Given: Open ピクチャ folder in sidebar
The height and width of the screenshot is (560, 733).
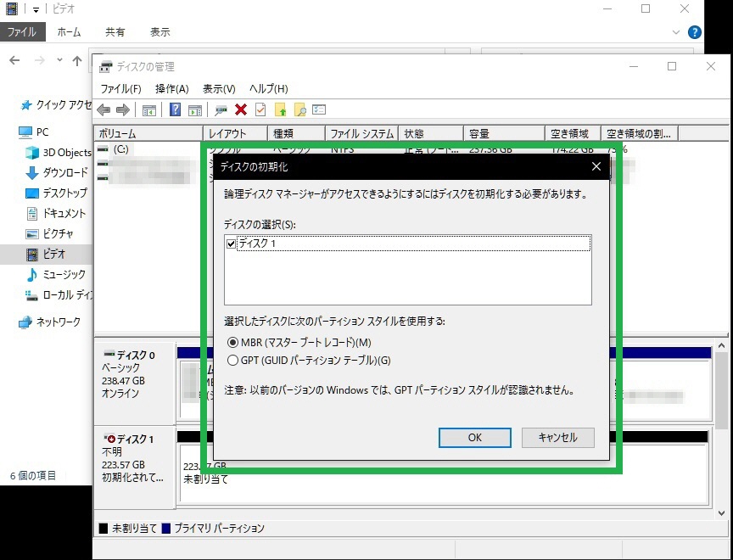Looking at the screenshot, I should [49, 233].
